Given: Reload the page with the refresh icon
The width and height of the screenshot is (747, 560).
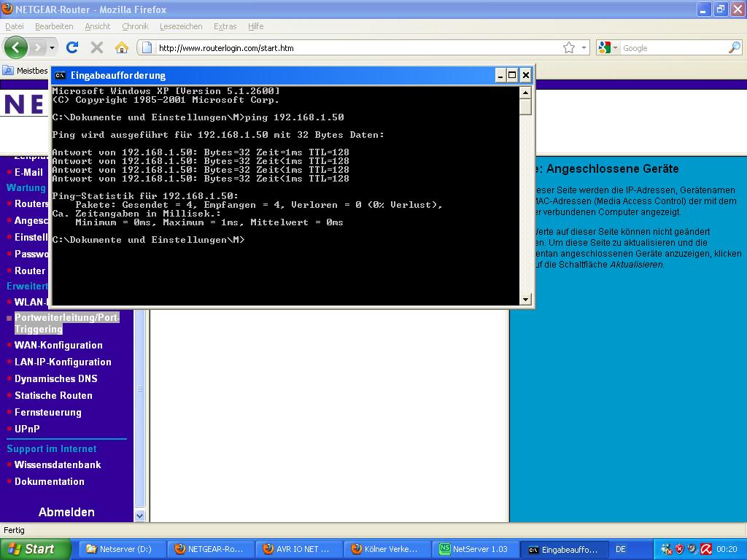Looking at the screenshot, I should point(72,47).
